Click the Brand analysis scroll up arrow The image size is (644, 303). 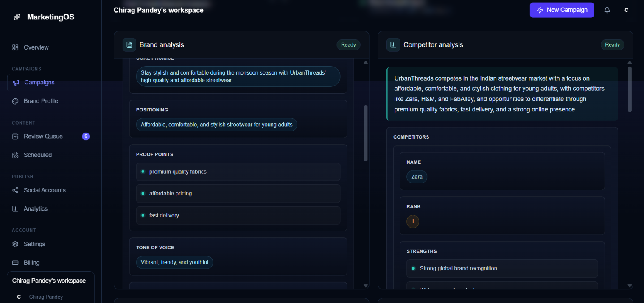pos(366,63)
